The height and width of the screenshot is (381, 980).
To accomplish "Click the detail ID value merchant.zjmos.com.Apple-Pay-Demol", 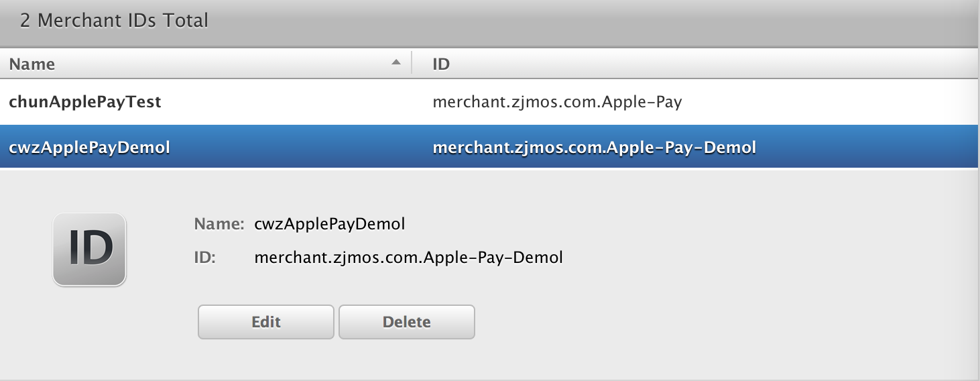I will click(x=409, y=258).
